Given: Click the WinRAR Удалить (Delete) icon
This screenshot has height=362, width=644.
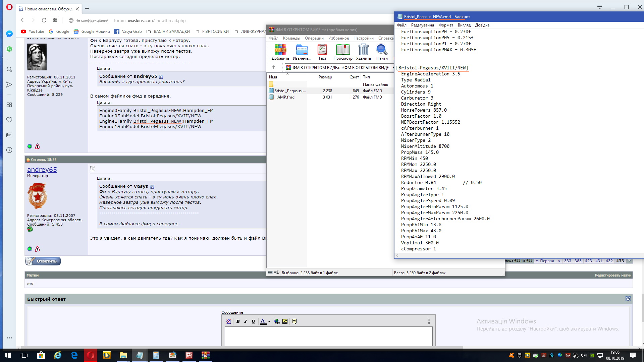Looking at the screenshot, I should click(363, 52).
